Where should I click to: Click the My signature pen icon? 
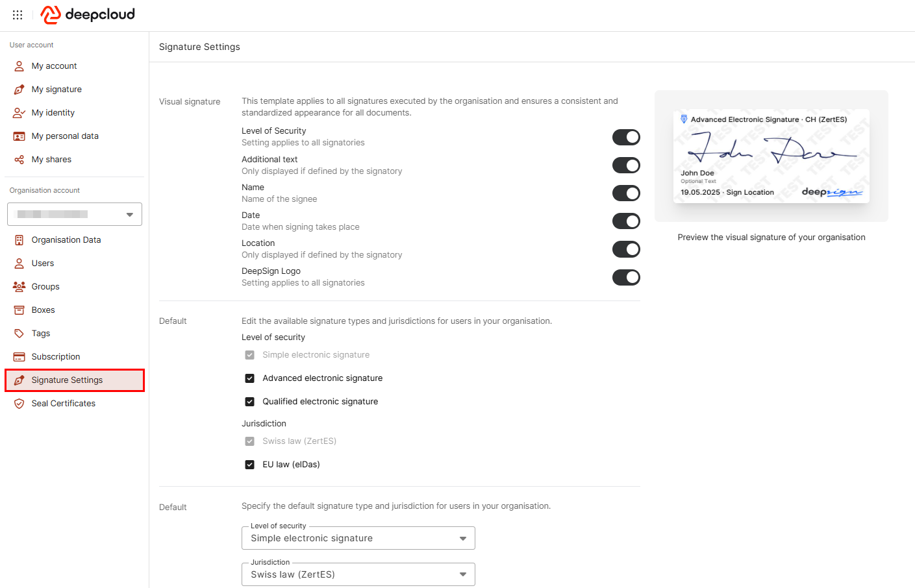click(x=19, y=90)
